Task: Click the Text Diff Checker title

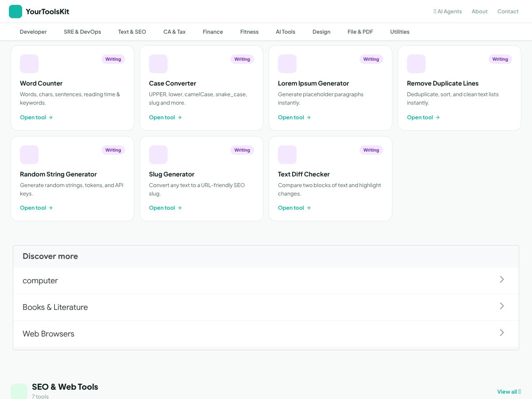Action: [x=304, y=174]
